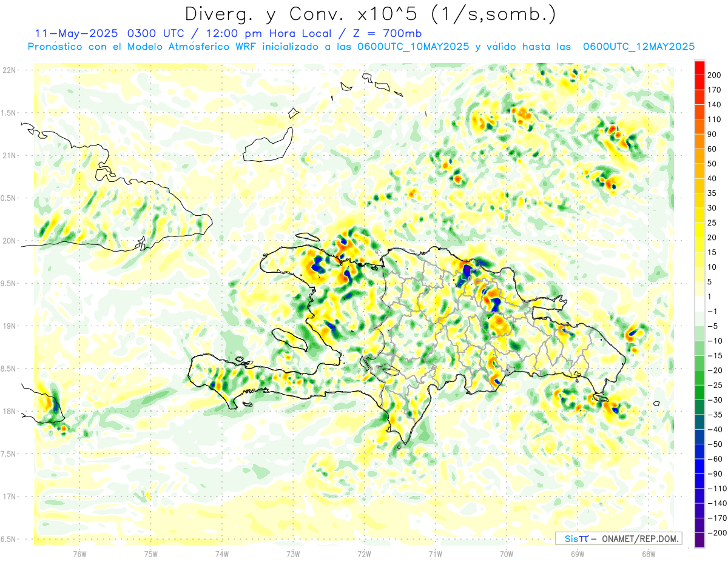The width and height of the screenshot is (728, 562).
Task: Click the "7.5N" latitude label
Action: pyautogui.click(x=8, y=454)
